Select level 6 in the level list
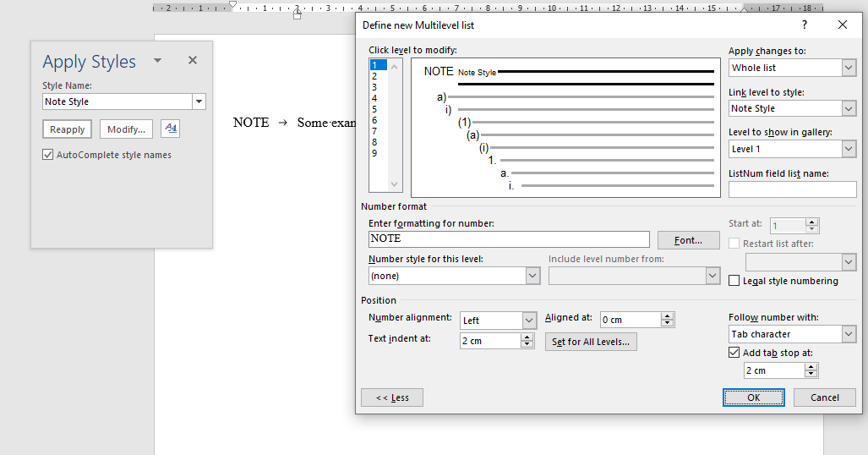868x455 pixels. pos(379,120)
